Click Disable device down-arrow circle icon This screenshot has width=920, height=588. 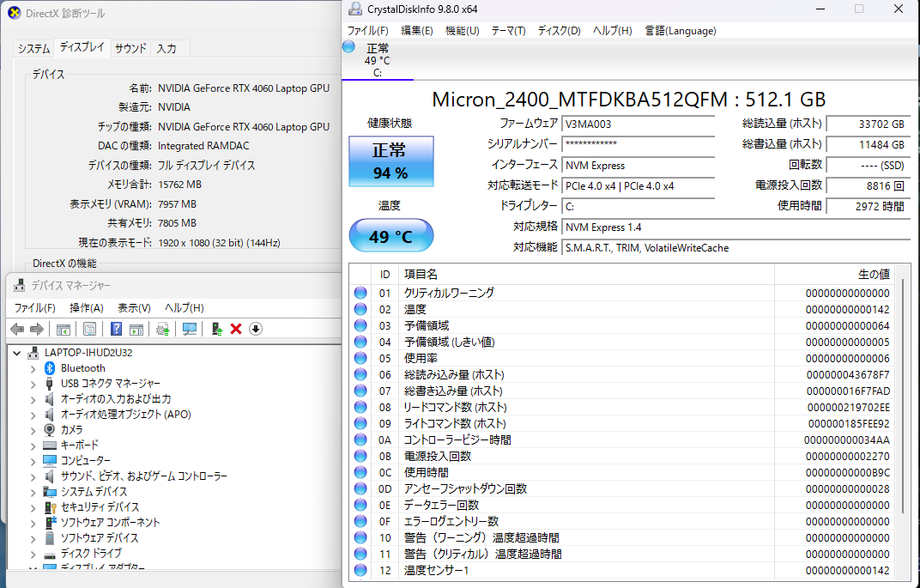[255, 330]
